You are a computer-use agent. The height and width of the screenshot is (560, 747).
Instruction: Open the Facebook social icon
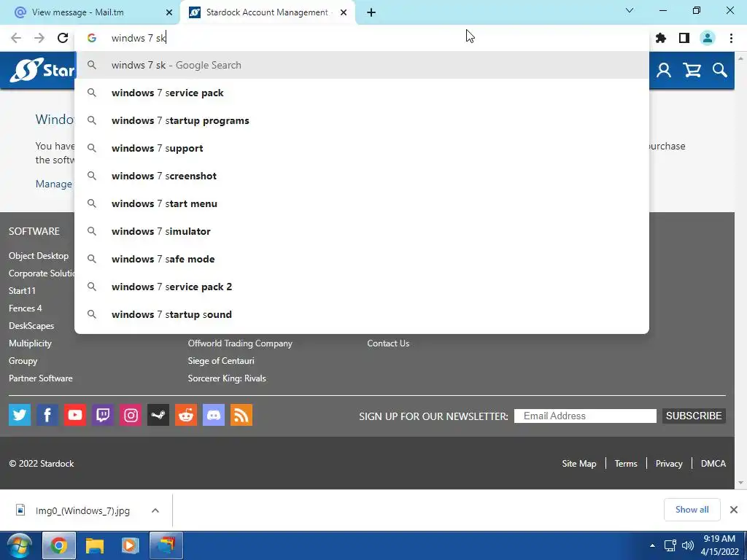click(47, 415)
